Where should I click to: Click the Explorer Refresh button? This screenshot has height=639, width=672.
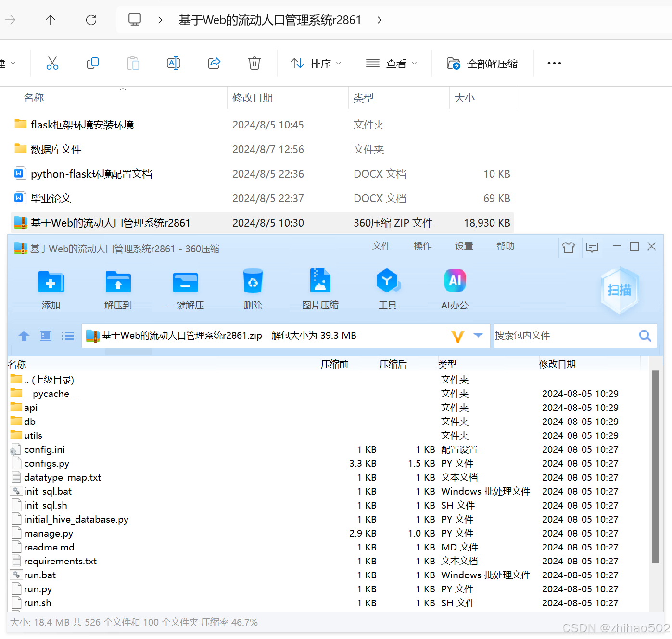coord(91,20)
